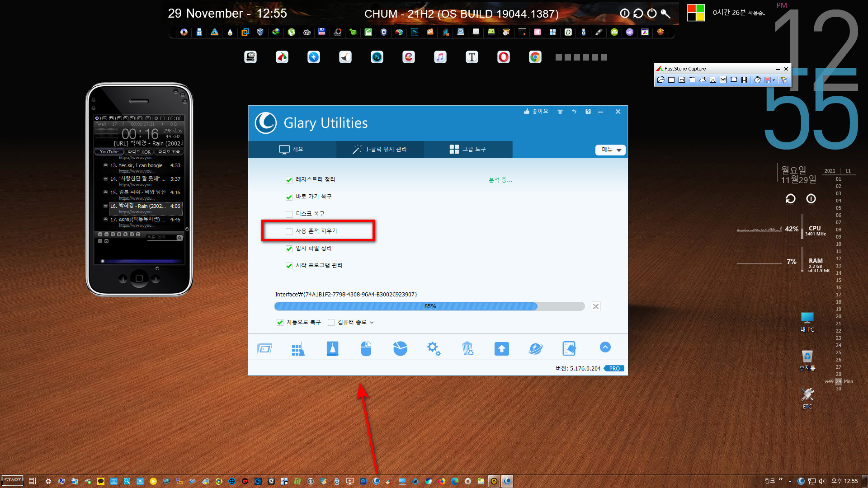Image resolution: width=868 pixels, height=488 pixels.
Task: Open FastStone output destination dropdown arrow
Action: click(x=774, y=80)
